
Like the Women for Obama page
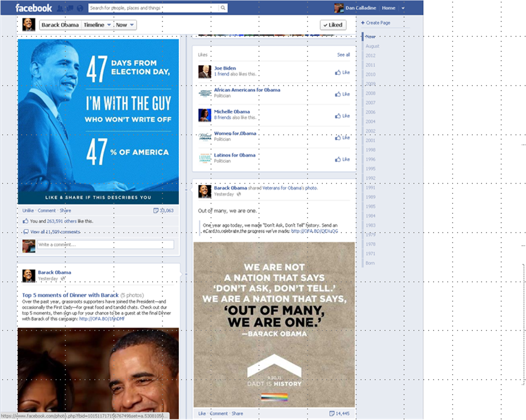pos(342,138)
